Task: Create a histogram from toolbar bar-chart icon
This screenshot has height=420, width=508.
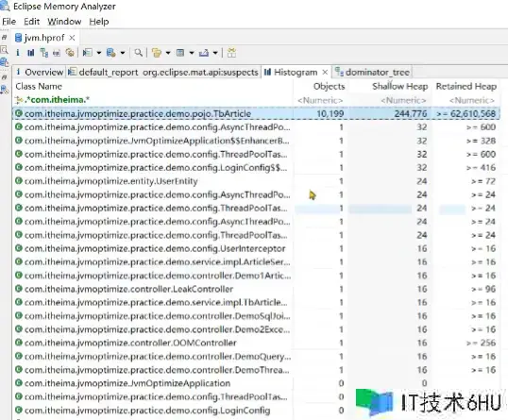Action: coord(31,53)
